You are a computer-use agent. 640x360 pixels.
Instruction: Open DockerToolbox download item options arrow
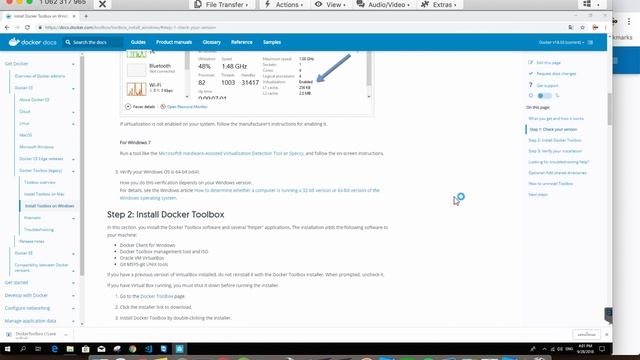pyautogui.click(x=66, y=335)
